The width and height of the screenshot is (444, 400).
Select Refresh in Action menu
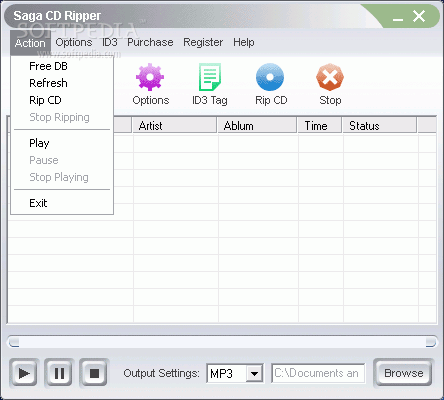[62, 83]
